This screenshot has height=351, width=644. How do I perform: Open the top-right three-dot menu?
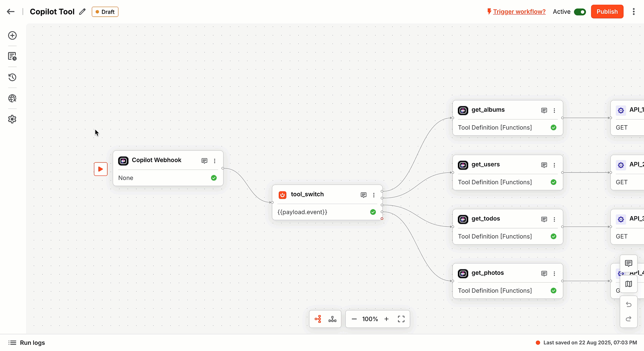pos(634,12)
